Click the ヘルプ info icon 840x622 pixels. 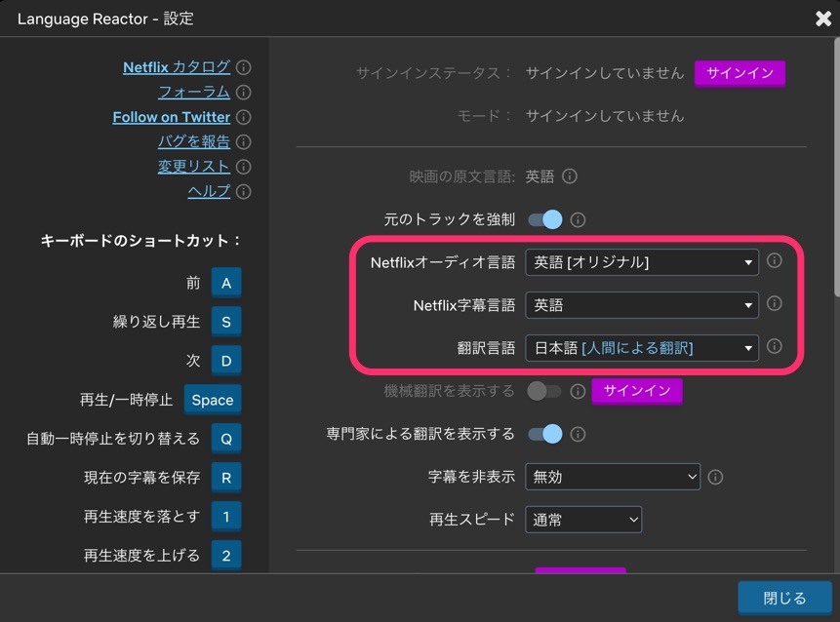point(242,191)
